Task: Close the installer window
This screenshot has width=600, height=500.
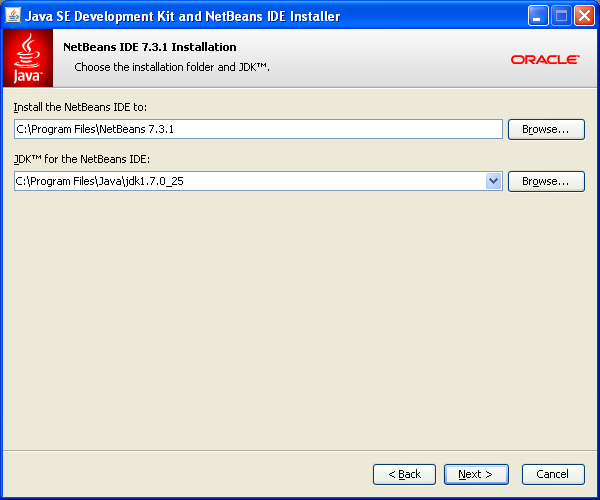Action: (584, 16)
